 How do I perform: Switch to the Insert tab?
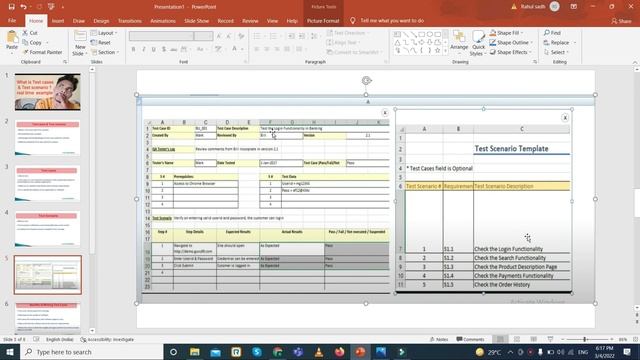[58, 21]
